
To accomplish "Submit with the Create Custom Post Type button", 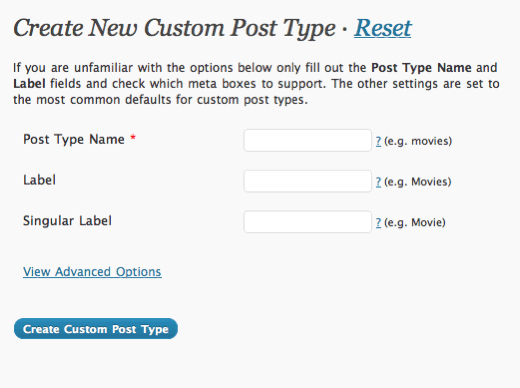I will (x=96, y=329).
